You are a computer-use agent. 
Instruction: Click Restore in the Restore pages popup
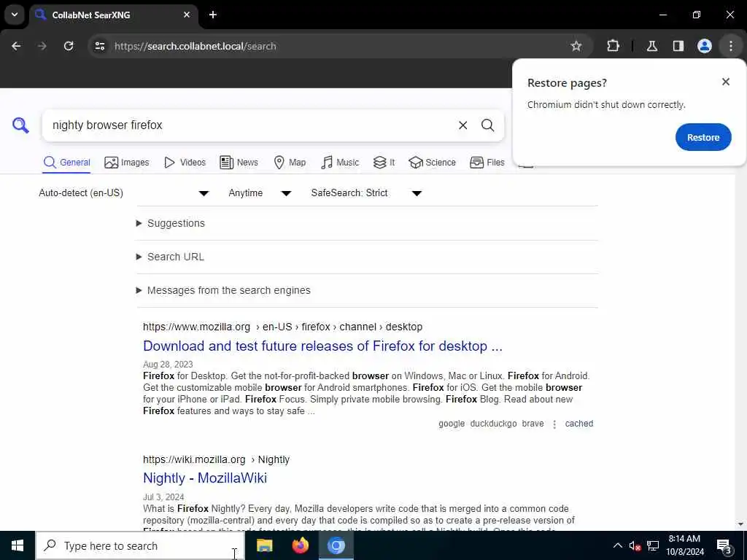click(703, 137)
